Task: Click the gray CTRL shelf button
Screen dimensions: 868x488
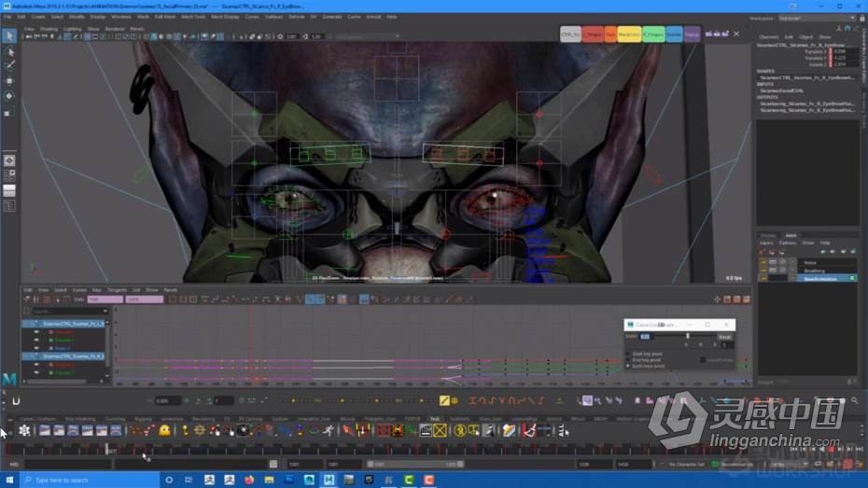Action: [570, 35]
